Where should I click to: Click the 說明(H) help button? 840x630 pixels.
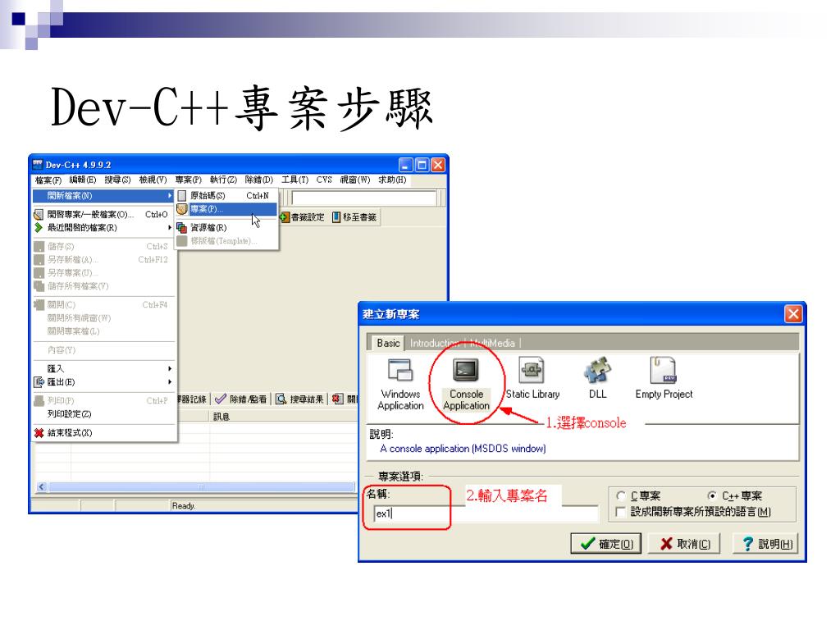click(766, 544)
